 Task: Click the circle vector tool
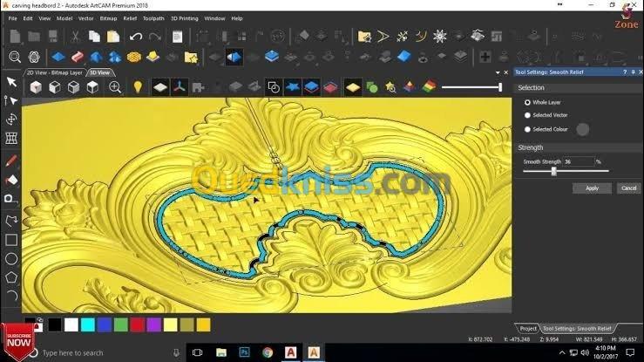click(11, 259)
